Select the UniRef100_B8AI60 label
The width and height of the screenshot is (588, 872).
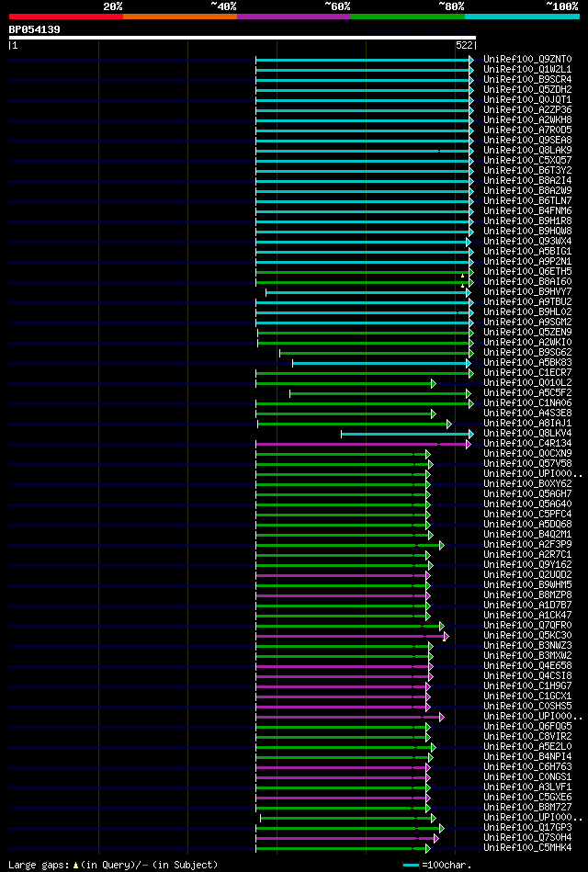click(x=527, y=281)
